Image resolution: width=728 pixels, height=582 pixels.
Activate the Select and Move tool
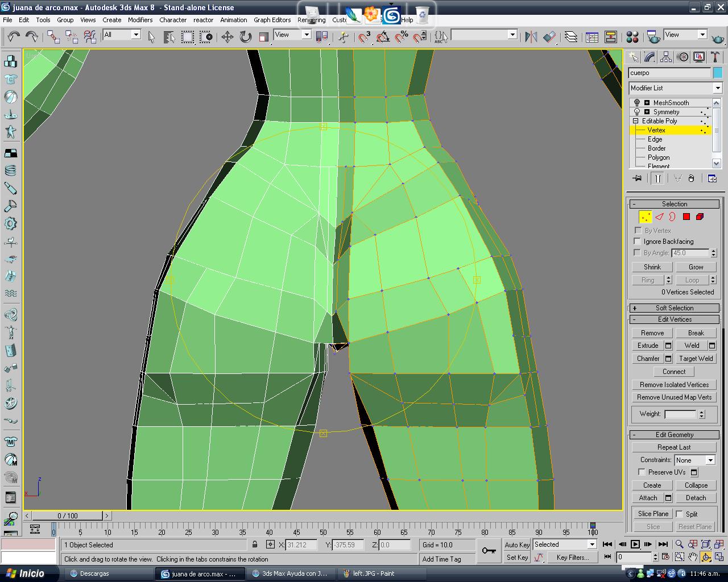click(x=227, y=37)
